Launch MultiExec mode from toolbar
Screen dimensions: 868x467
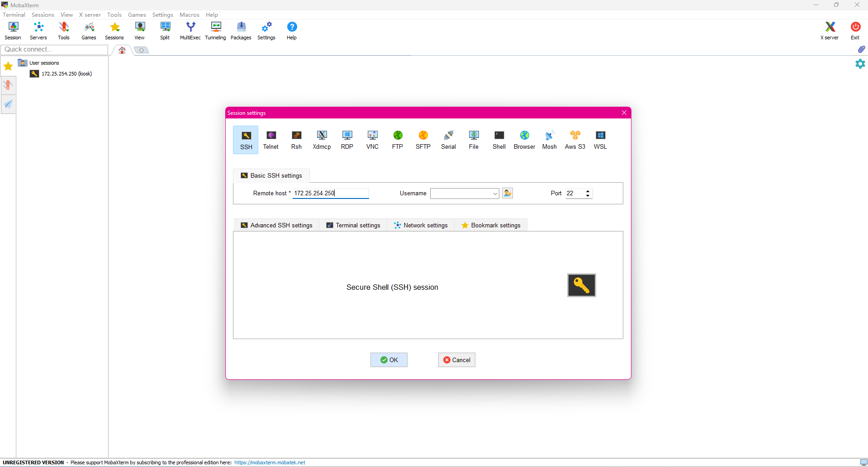pyautogui.click(x=190, y=31)
